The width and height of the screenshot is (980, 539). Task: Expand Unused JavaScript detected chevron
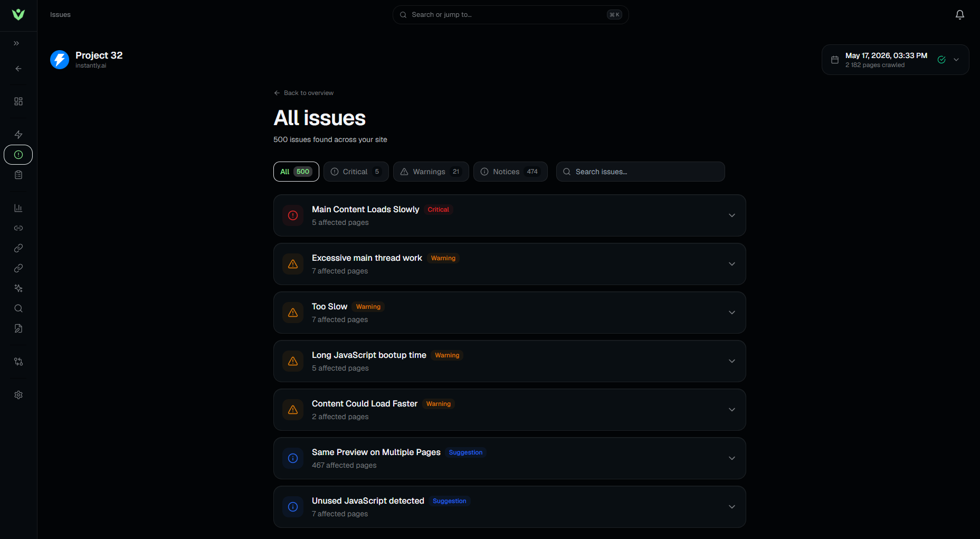tap(732, 507)
